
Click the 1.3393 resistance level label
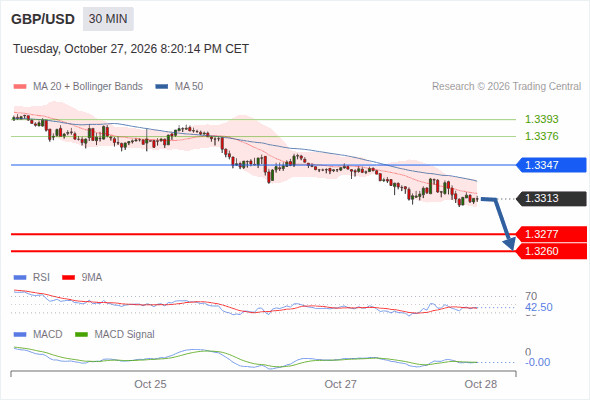point(541,119)
